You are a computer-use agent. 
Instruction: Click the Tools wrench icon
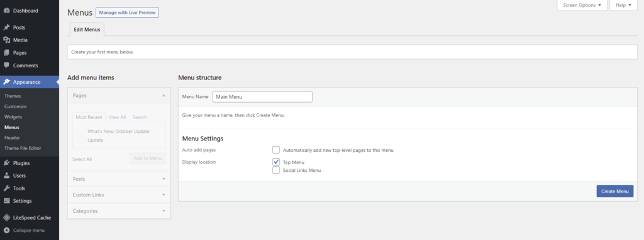(x=6, y=188)
